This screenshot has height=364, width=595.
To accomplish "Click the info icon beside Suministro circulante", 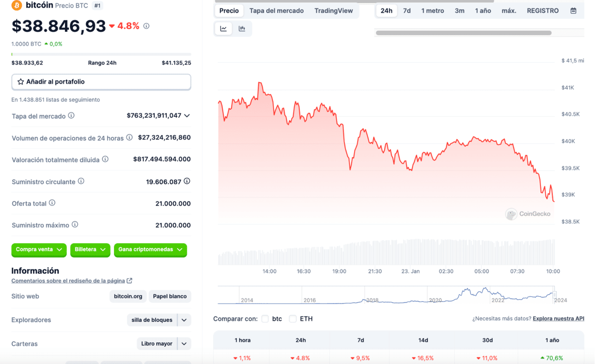I will pyautogui.click(x=80, y=182).
